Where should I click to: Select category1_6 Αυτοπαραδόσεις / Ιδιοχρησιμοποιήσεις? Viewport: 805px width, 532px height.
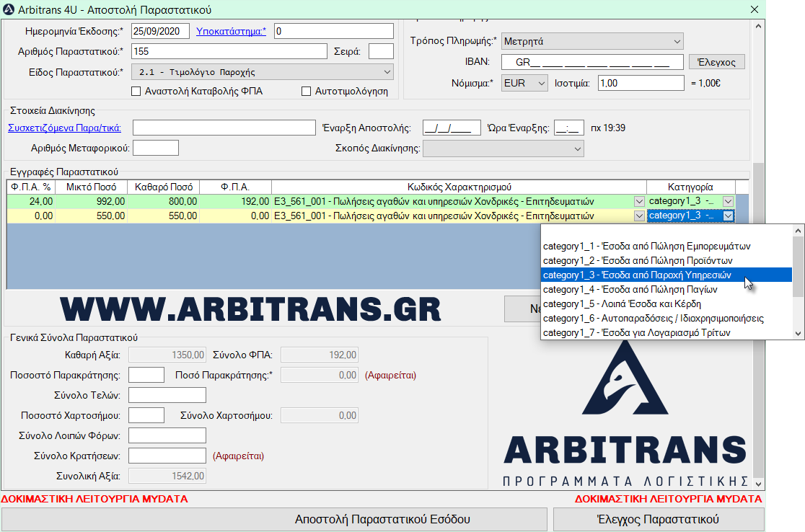[x=667, y=318]
